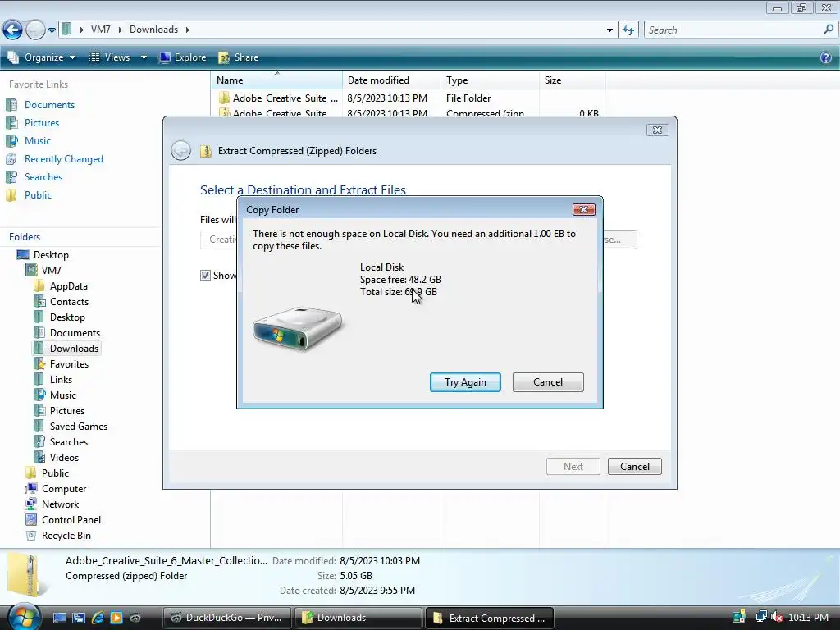Open Documents in Favorite Links
Viewport: 840px width, 630px height.
click(x=49, y=105)
